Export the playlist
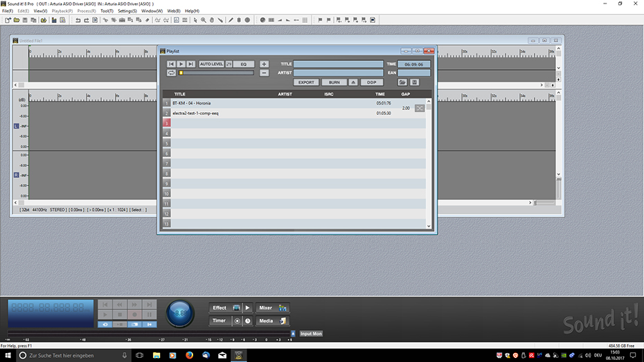 coord(306,82)
